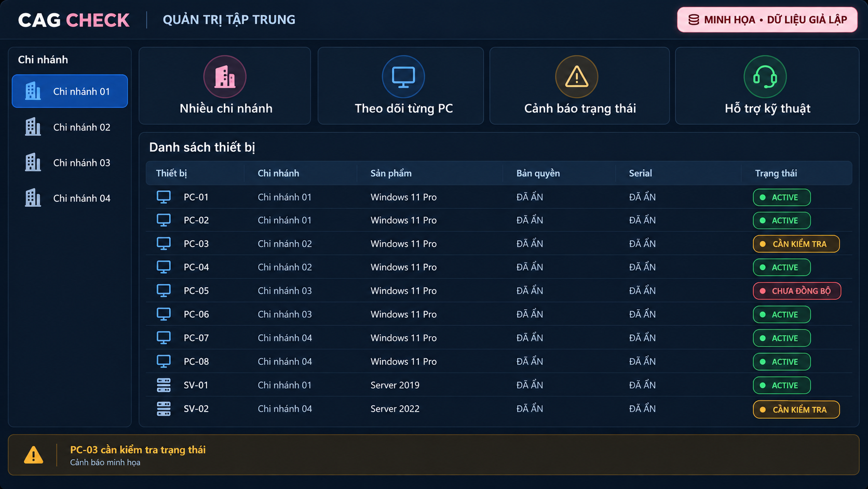
Task: Click the Serial column header
Action: 640,173
